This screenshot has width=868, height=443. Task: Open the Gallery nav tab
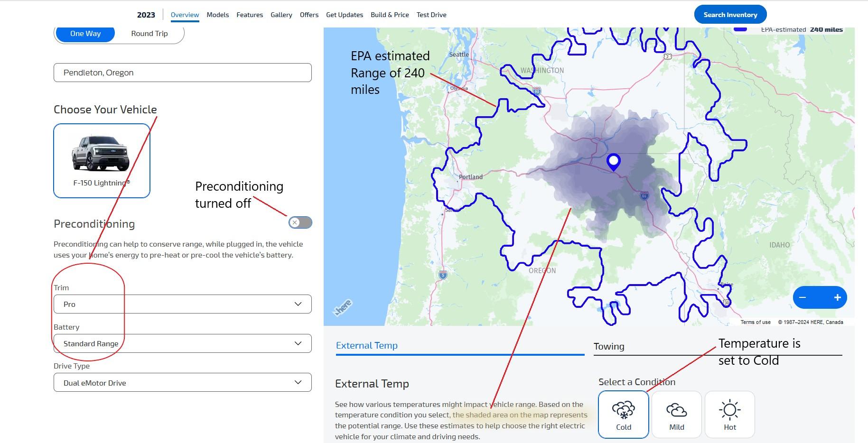(281, 15)
